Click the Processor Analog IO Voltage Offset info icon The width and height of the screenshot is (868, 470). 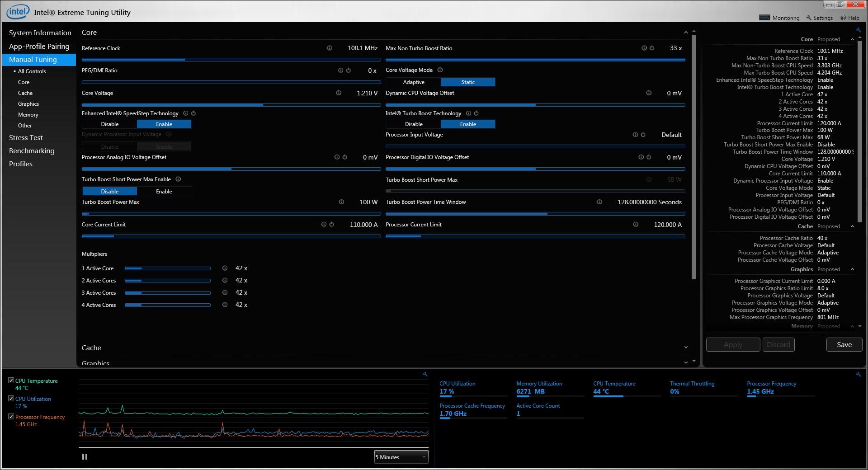[x=337, y=157]
